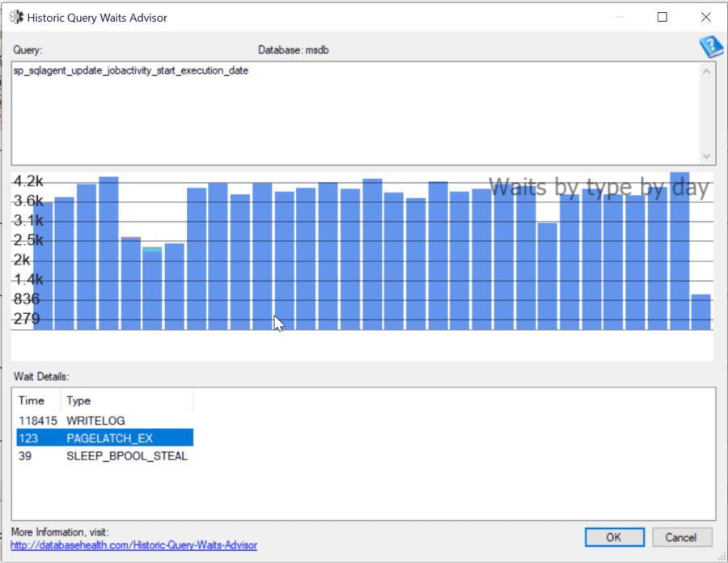This screenshot has height=563, width=728.
Task: Sort waits by the Type column header
Action: 78,400
